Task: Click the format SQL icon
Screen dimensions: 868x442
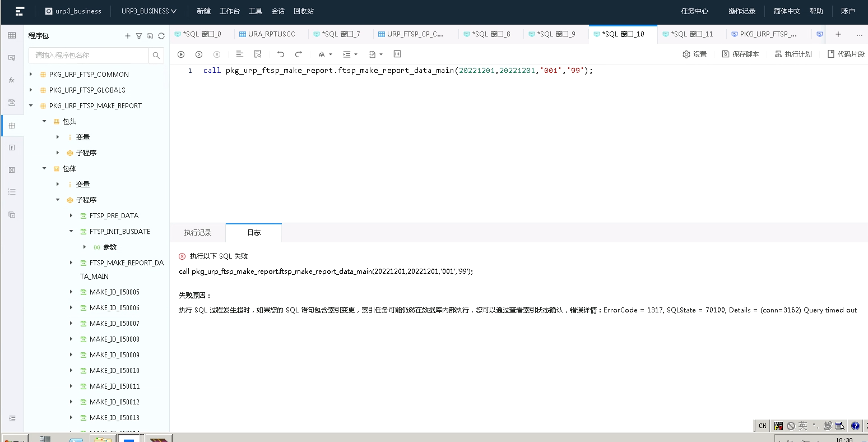Action: pyautogui.click(x=240, y=54)
